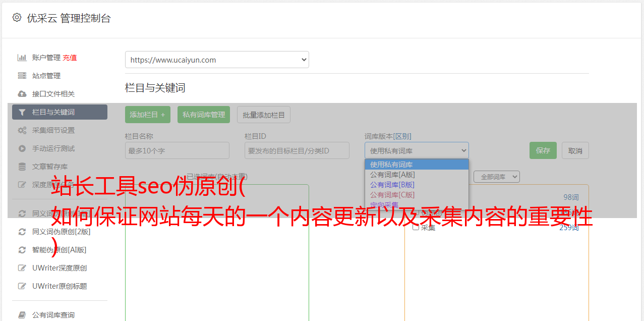This screenshot has height=321, width=644.
Task: Click the 取消 button
Action: coord(575,150)
